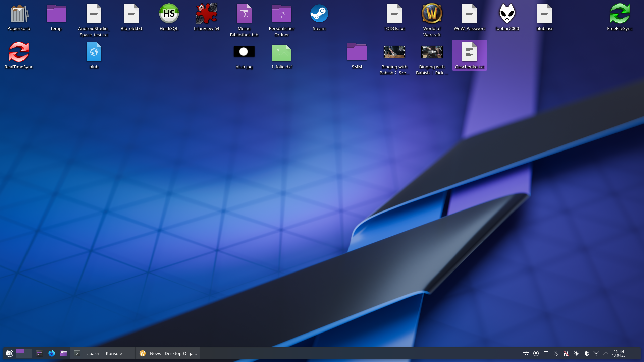This screenshot has width=644, height=362.
Task: Launch Firefox from the taskbar
Action: click(51, 353)
